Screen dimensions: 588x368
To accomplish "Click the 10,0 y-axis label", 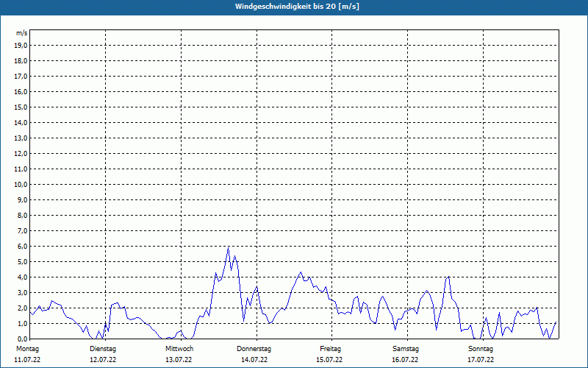I will [x=21, y=185].
